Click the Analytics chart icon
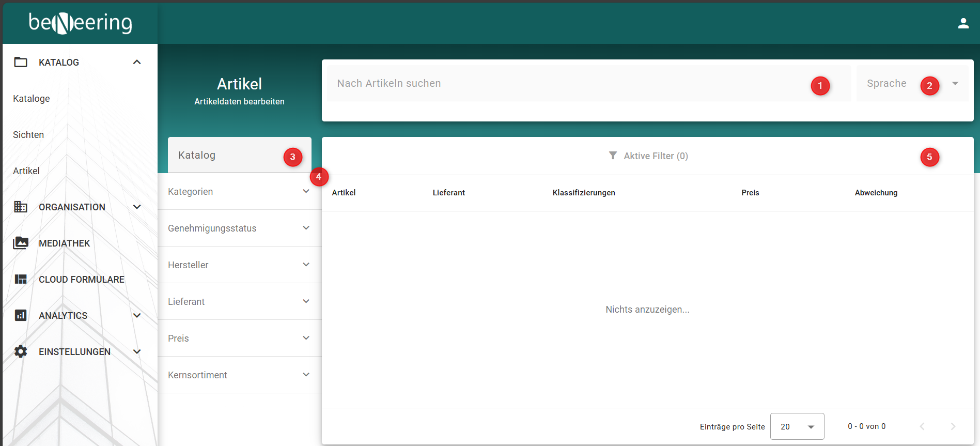Image resolution: width=980 pixels, height=446 pixels. (21, 315)
